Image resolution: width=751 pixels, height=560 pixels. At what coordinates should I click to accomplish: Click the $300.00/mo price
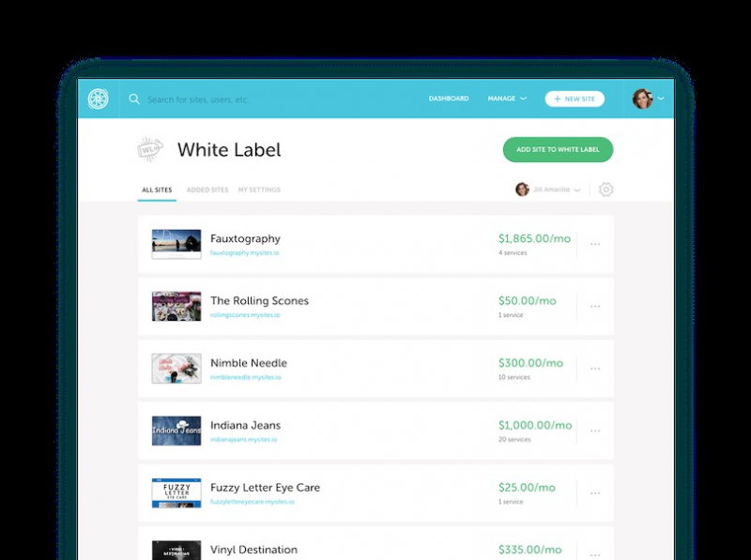(x=530, y=363)
